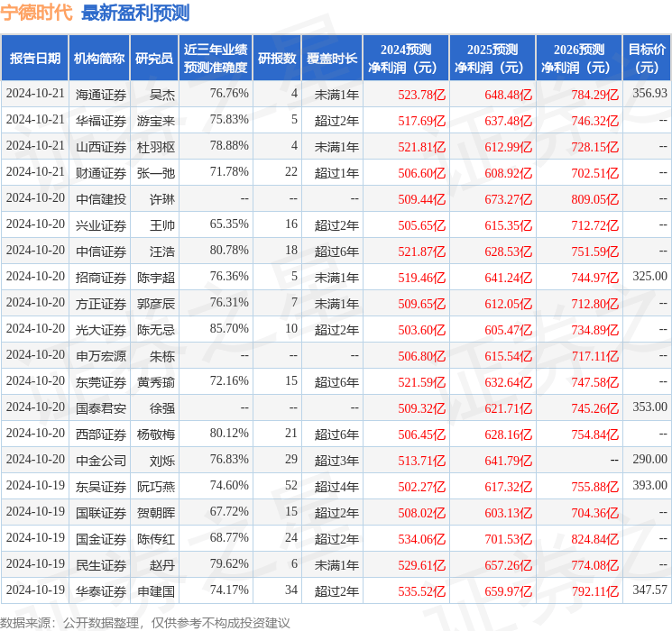Click the 报告日期 column header
The image size is (672, 631).
(34, 58)
